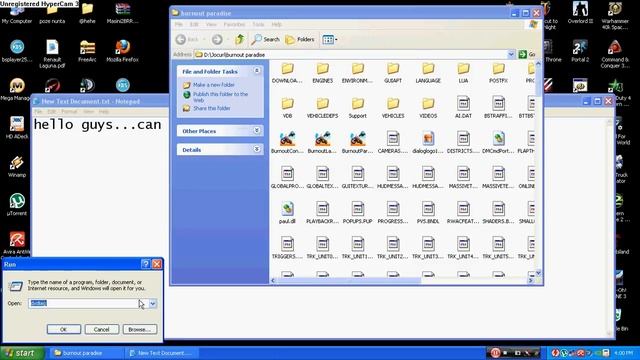The image size is (640, 360).
Task: Click Cancel in Run dialog
Action: point(102,329)
